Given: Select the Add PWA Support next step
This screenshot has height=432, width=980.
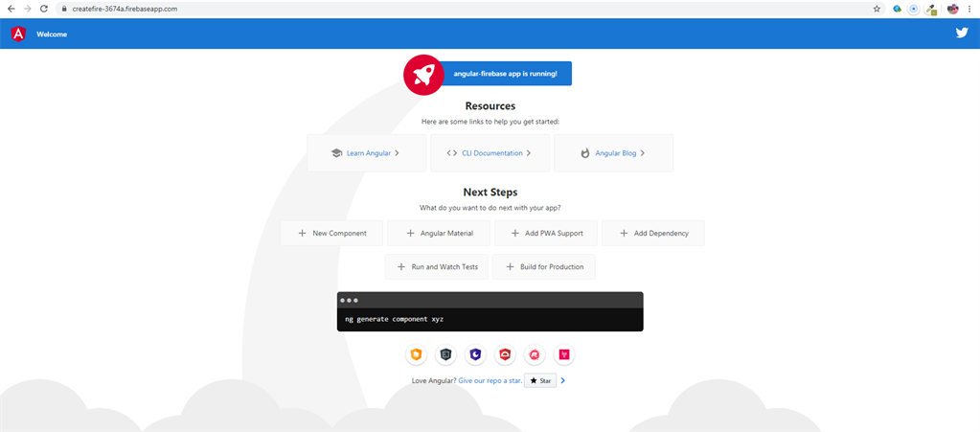Looking at the screenshot, I should point(546,233).
